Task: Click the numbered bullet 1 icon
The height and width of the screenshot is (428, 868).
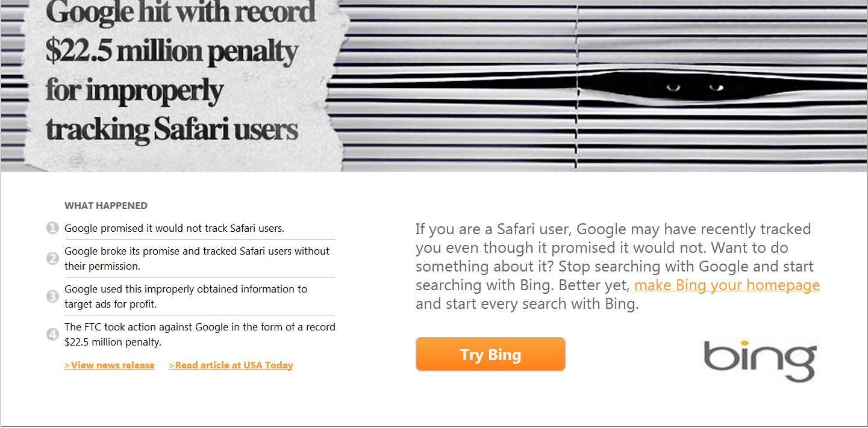Action: click(52, 228)
